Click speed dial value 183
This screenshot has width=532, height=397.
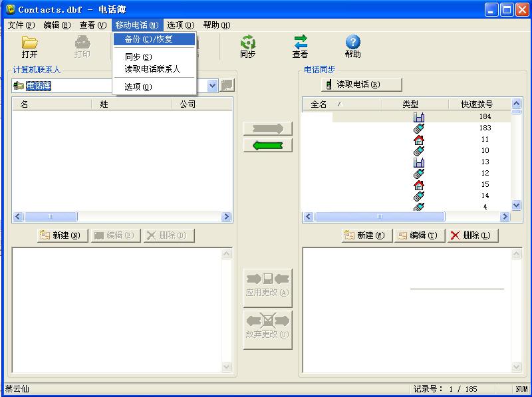tap(485, 128)
